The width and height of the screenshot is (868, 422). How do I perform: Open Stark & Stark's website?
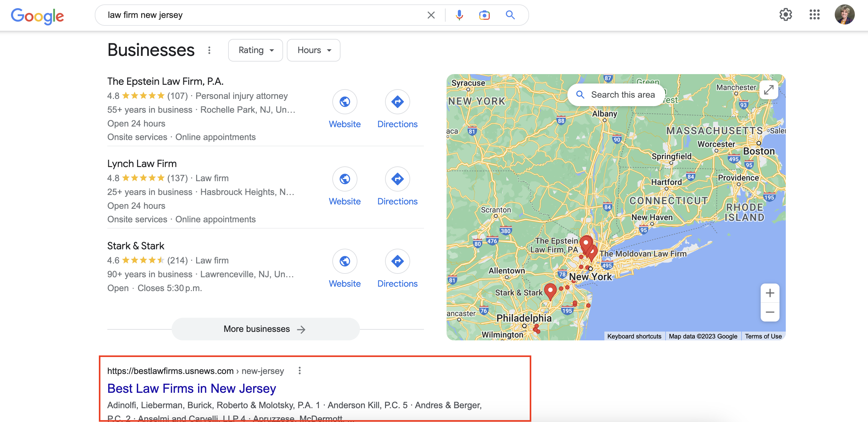coord(345,261)
